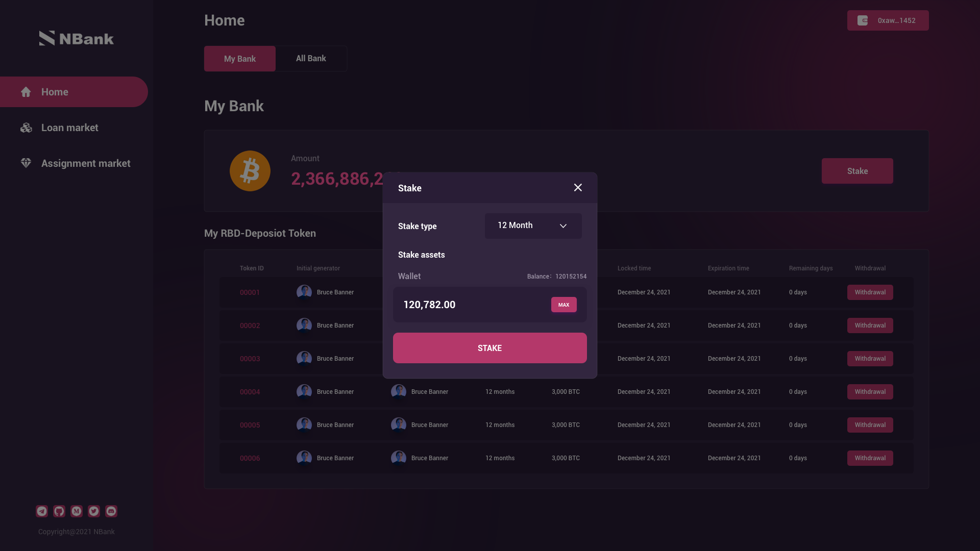
Task: Open token ID 00006 link
Action: pos(250,458)
